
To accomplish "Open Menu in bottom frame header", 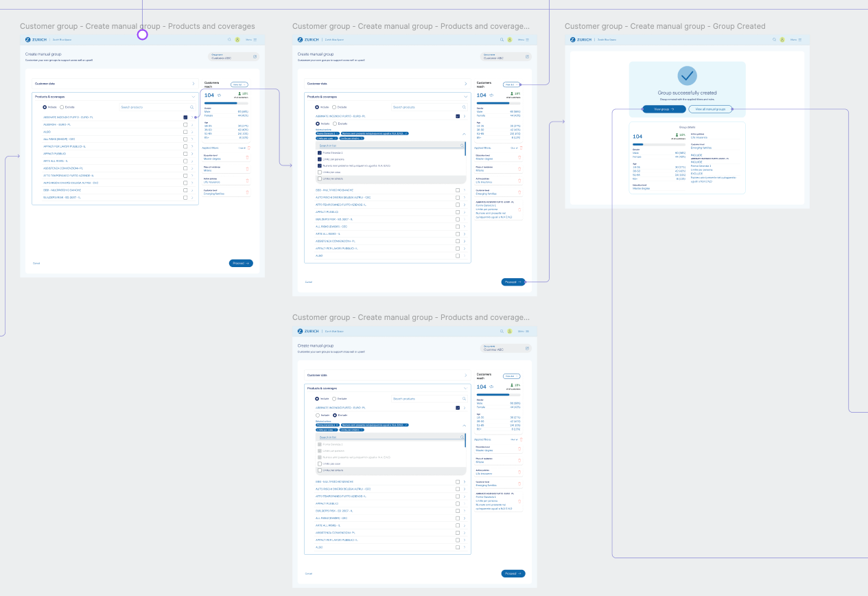I will click(x=523, y=331).
